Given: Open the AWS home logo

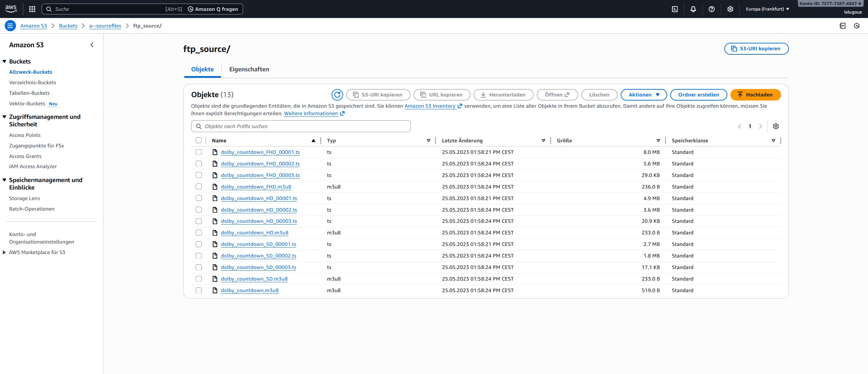Looking at the screenshot, I should click(x=11, y=9).
